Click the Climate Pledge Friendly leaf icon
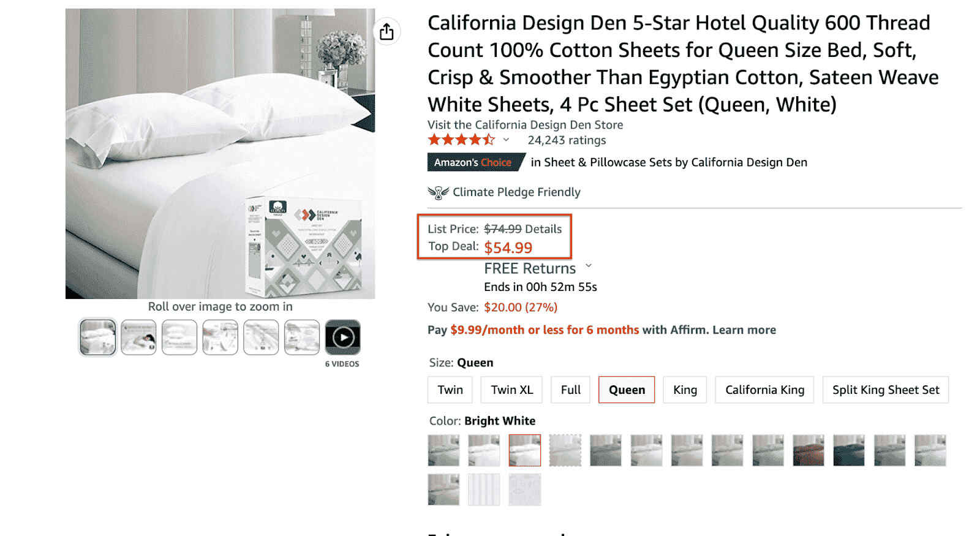Screen dimensions: 980x536 (x=439, y=192)
